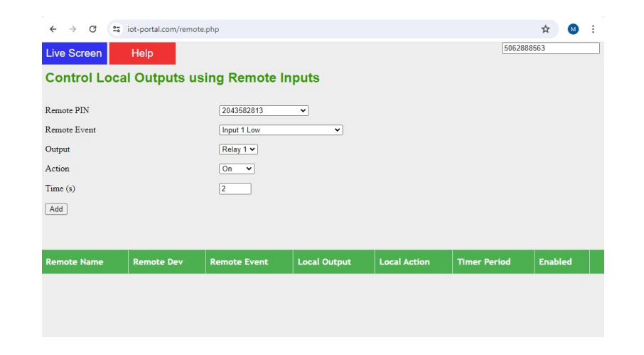
Task: Click the address bar URL iot-portal.com/remote.php
Action: point(173,29)
